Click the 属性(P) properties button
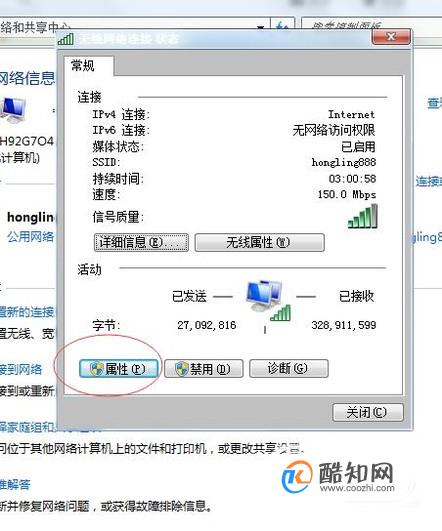 coord(119,368)
